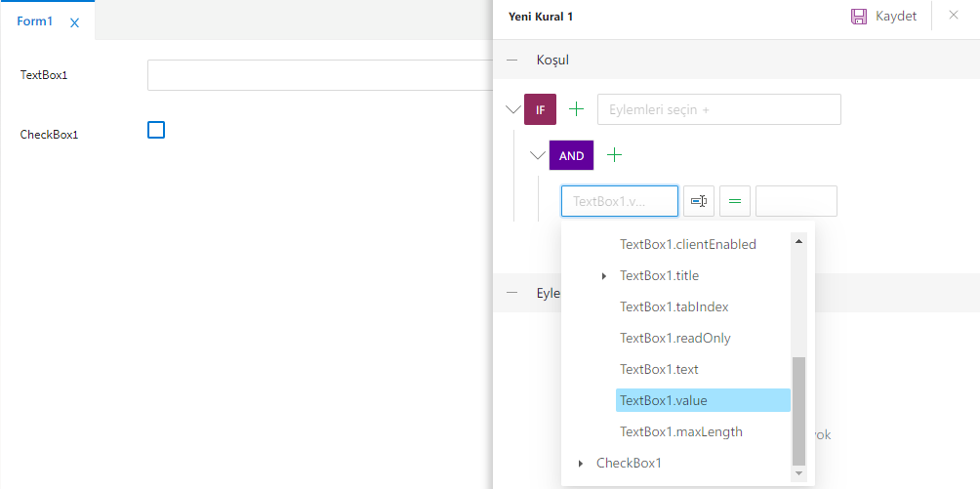The image size is (980, 489).
Task: Click the Kaydet save icon
Action: point(859,17)
